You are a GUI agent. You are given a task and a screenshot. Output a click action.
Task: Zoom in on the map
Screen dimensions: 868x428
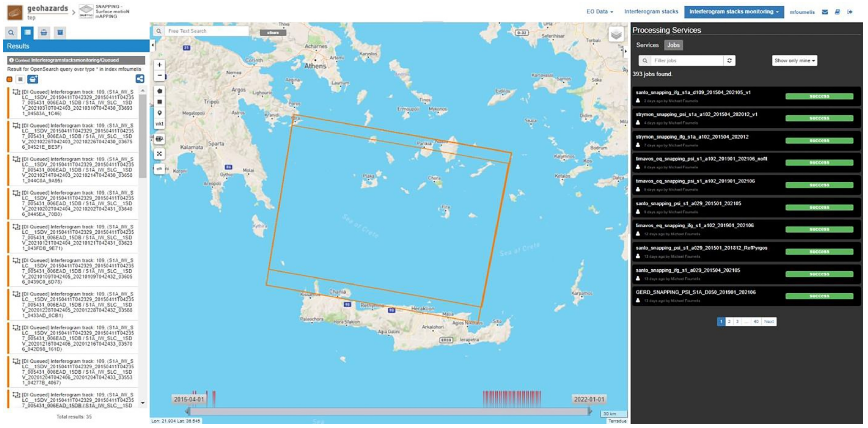pos(159,65)
